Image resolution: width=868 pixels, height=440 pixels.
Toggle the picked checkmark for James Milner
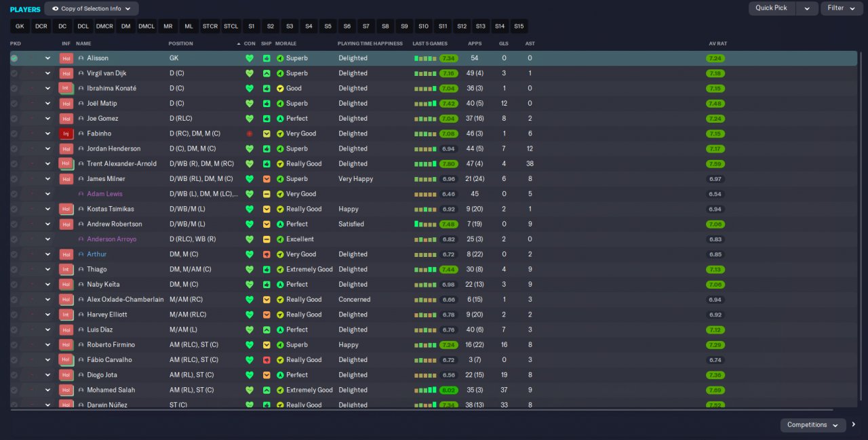tap(14, 179)
